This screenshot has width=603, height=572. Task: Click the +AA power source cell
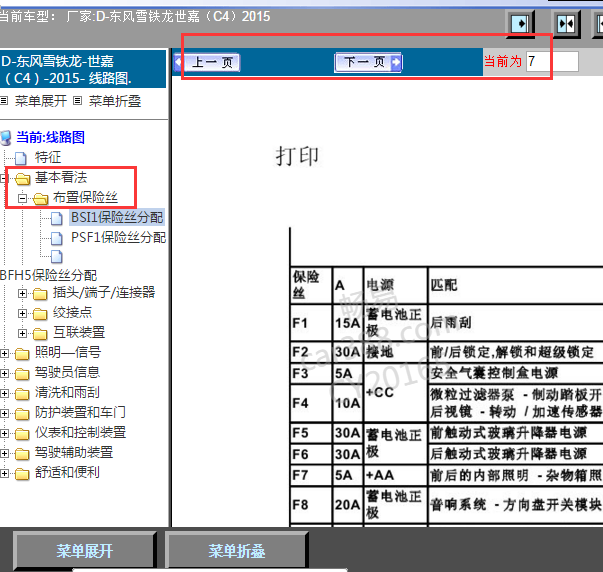point(395,475)
